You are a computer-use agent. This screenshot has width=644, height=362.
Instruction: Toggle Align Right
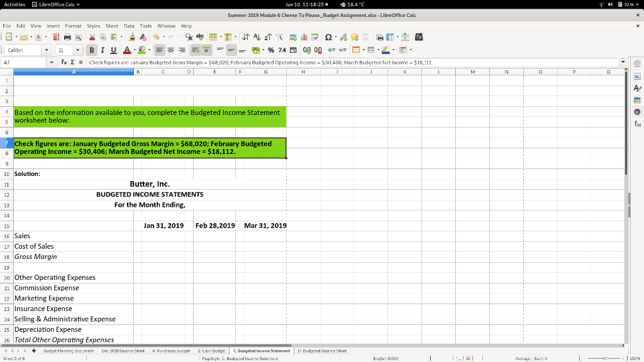[x=182, y=50]
